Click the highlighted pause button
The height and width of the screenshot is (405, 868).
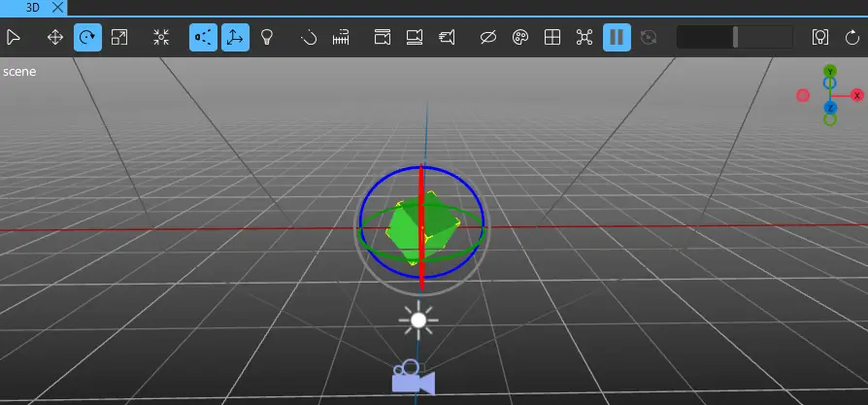tap(617, 38)
